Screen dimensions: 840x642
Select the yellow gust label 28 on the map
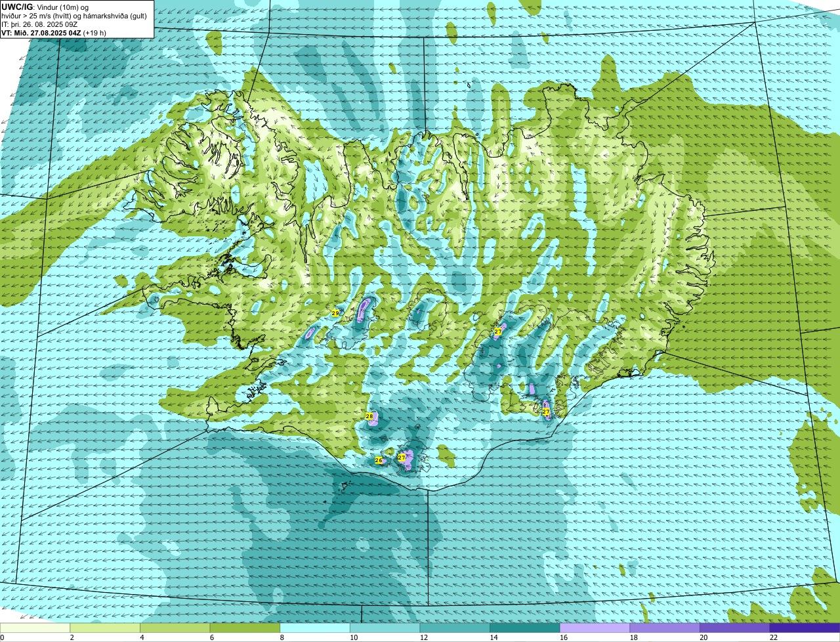369,416
